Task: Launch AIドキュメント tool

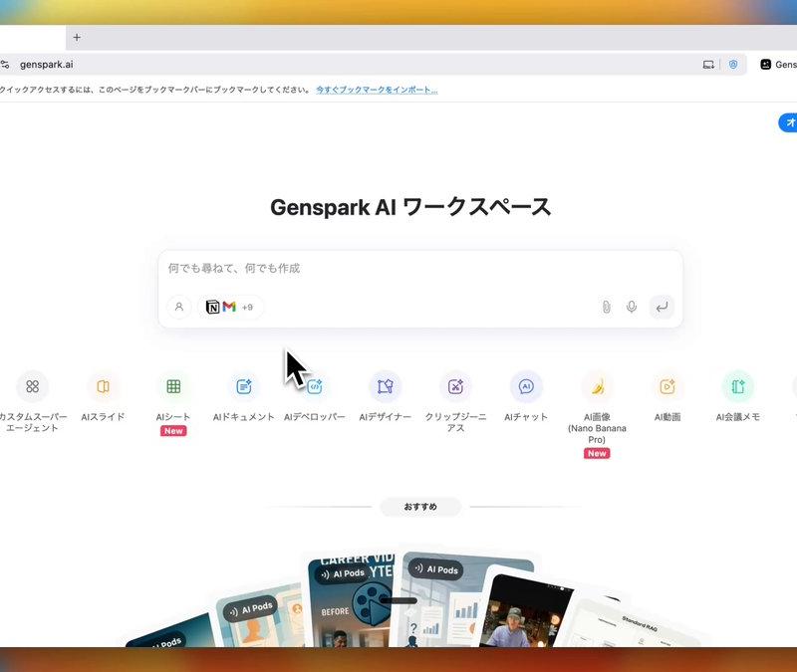Action: (x=244, y=386)
